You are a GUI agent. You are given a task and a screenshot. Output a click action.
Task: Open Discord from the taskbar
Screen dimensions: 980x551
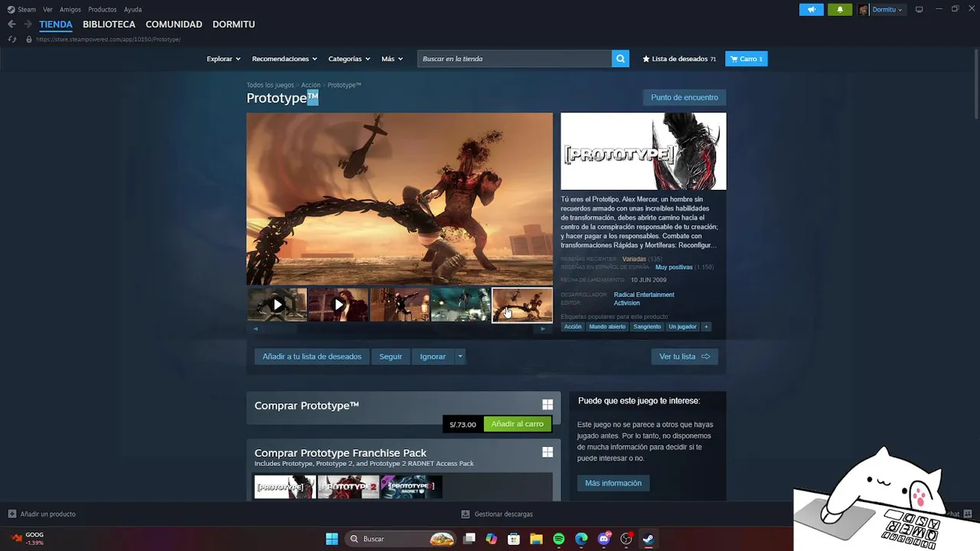pos(604,539)
